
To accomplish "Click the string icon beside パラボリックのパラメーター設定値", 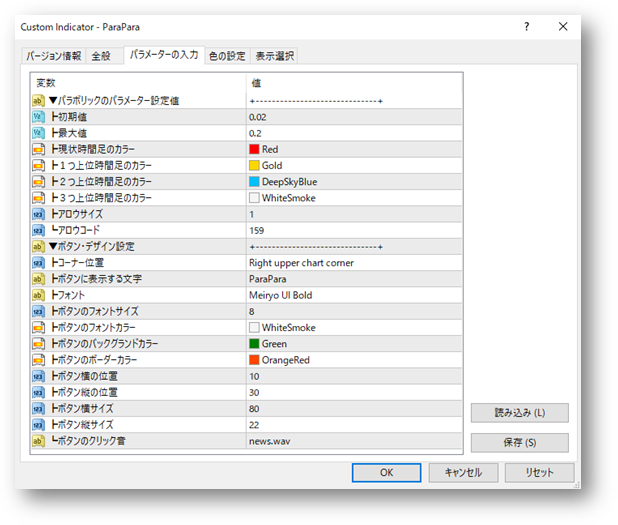I will [38, 101].
